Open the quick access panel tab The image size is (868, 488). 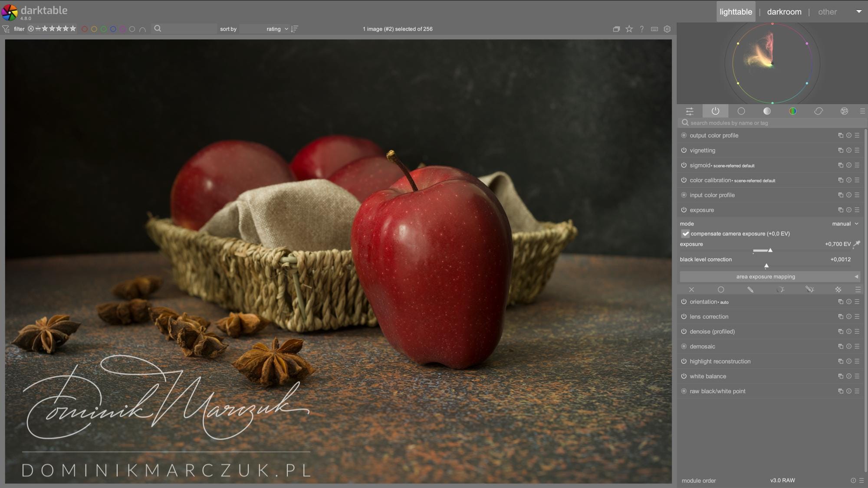(x=690, y=111)
